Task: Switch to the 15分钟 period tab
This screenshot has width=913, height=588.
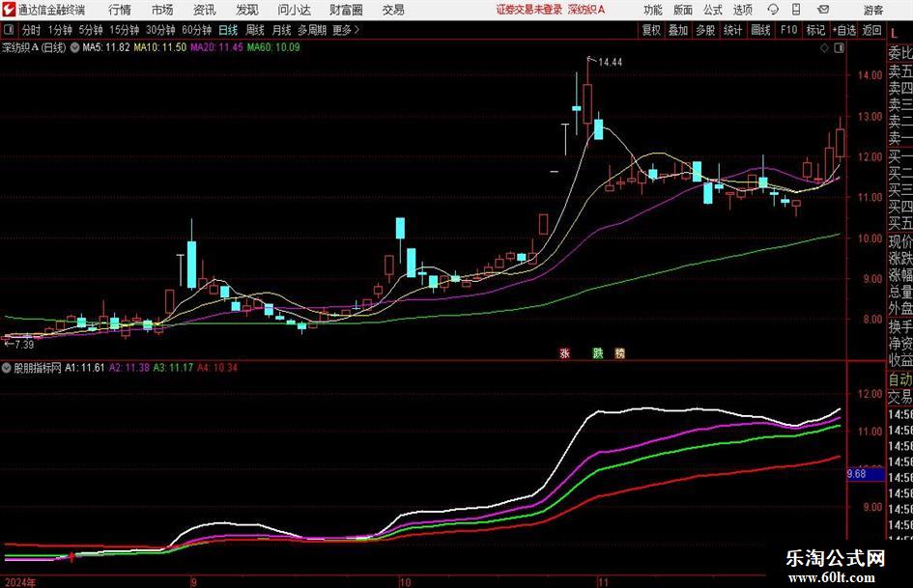Action: tap(125, 30)
